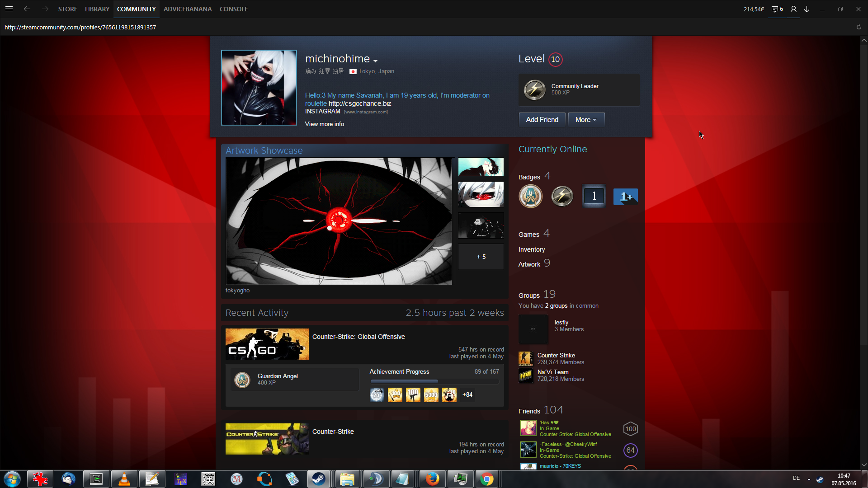Open the hamburger menu icon

coord(9,9)
